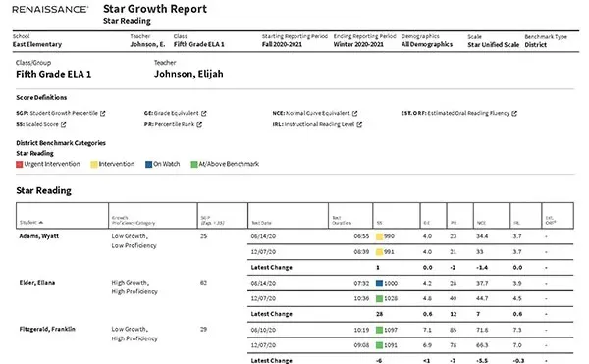Click 'Low Growth, High Proficiency' for Fitzgerald
Image resolution: width=589 pixels, height=364 pixels.
pos(134,334)
